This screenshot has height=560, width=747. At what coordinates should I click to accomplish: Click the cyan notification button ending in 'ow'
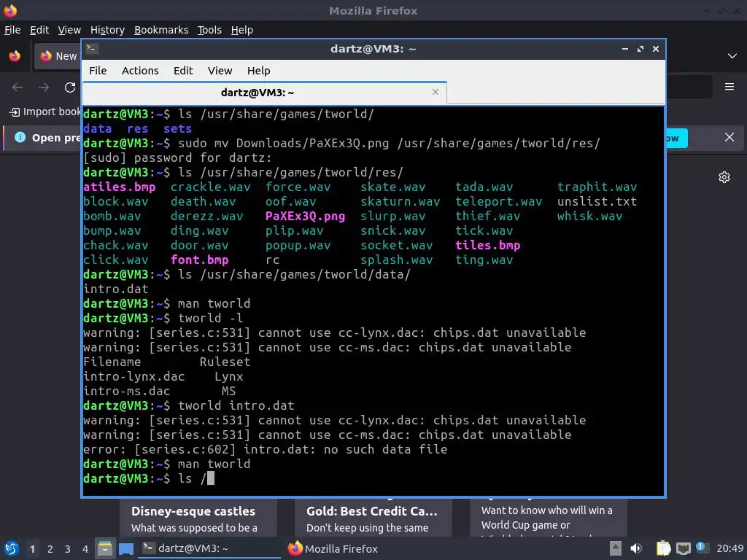[676, 138]
